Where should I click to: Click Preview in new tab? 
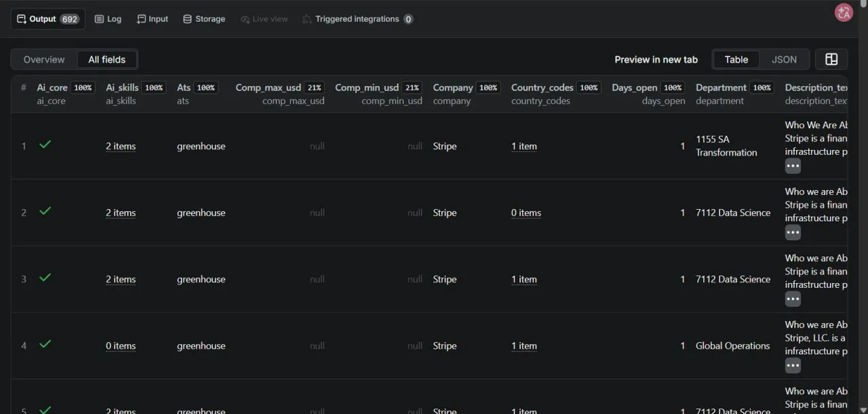(x=656, y=60)
